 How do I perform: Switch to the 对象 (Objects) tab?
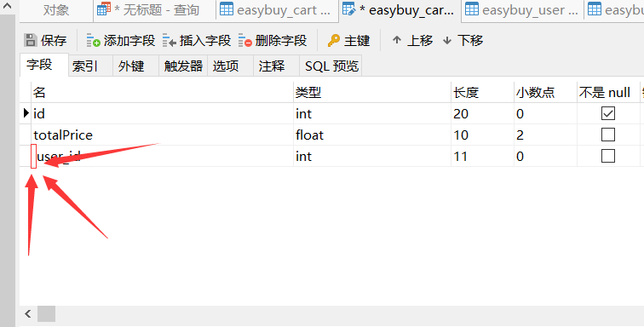[56, 10]
